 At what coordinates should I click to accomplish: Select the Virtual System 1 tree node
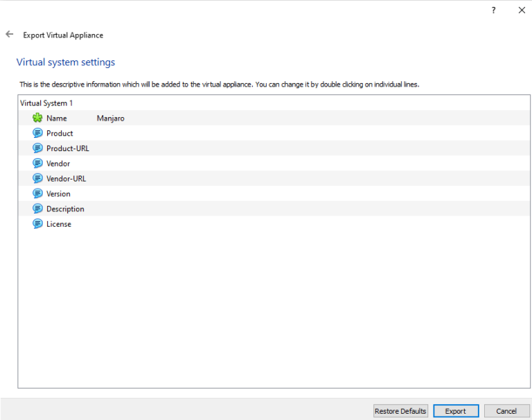tap(46, 103)
